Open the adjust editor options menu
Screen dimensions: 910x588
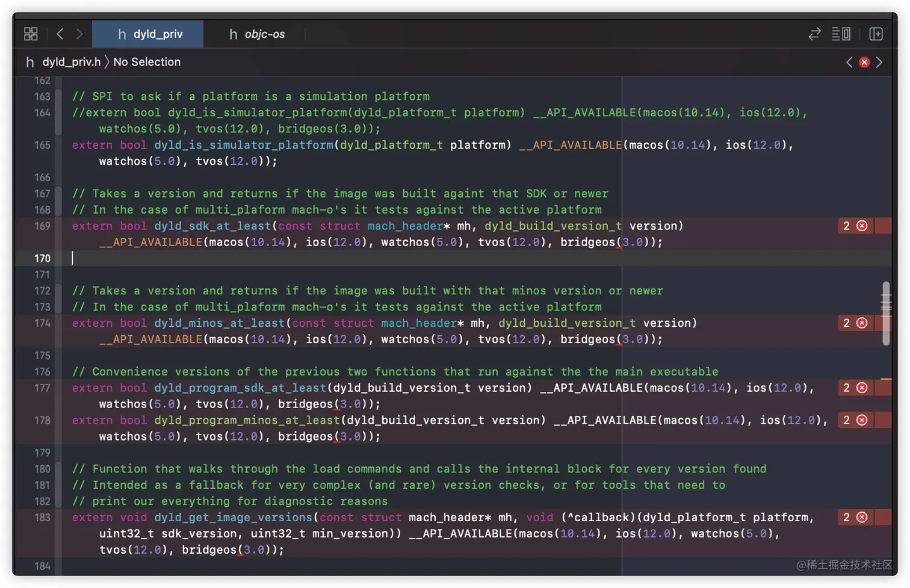[x=841, y=34]
